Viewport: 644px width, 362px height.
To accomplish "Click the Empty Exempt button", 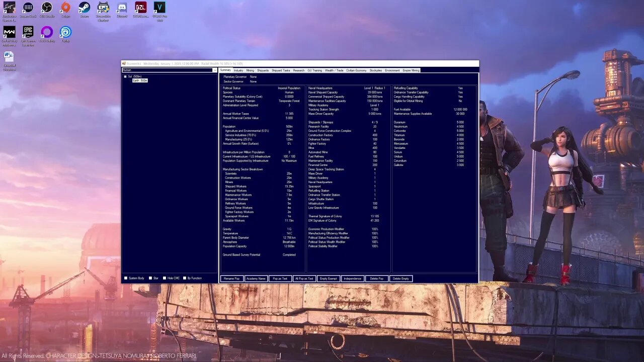I will (x=328, y=279).
